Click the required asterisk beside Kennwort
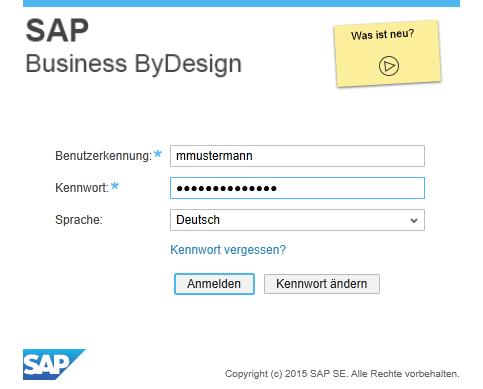 click(115, 186)
